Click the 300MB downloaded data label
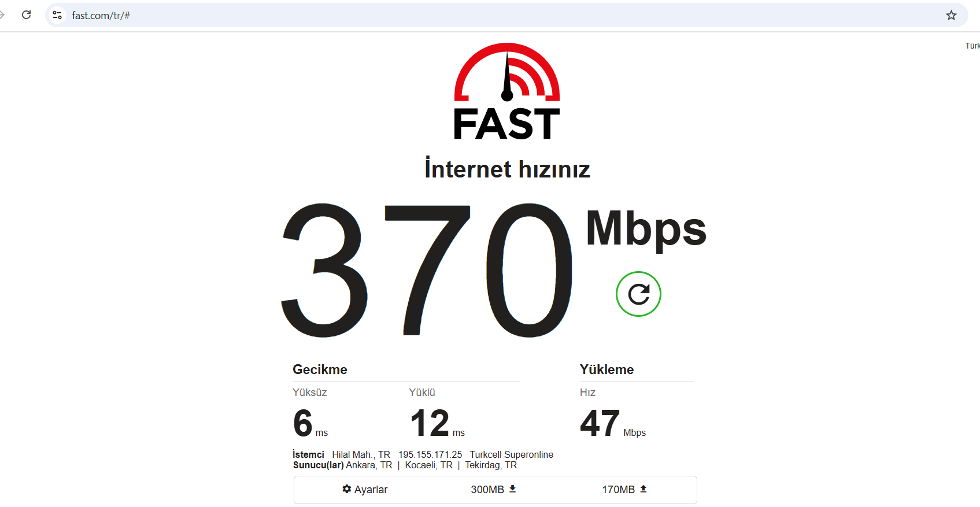Viewport: 980px width, 507px height. 487,490
